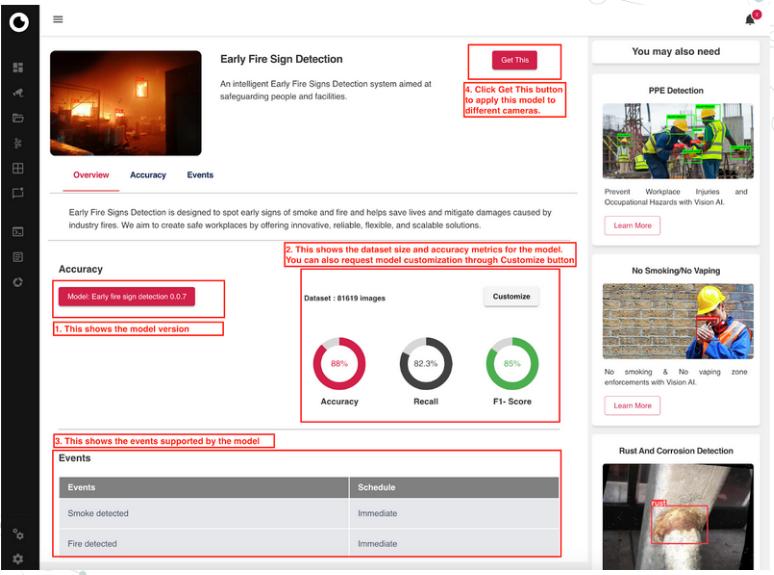Open the four-pane grid icon in the sidebar
Viewport: 774px width, 575px height.
17,168
